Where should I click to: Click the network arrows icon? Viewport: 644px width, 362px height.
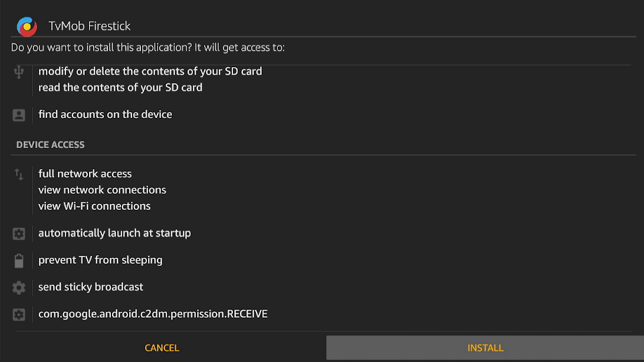tap(19, 175)
